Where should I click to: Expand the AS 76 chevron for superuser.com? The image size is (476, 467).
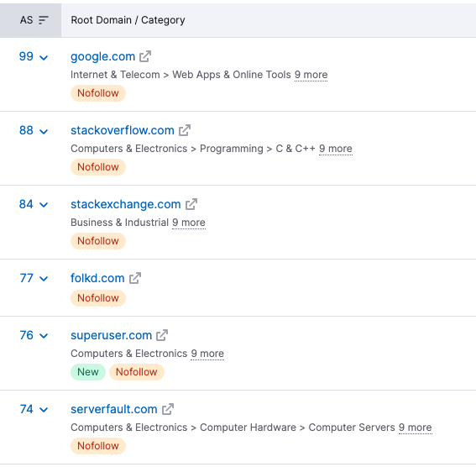(x=44, y=336)
